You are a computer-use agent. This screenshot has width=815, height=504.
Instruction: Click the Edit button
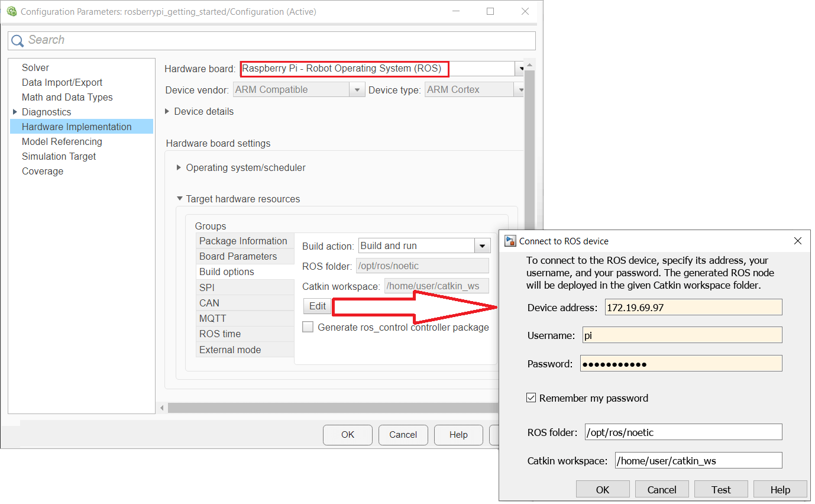point(318,306)
